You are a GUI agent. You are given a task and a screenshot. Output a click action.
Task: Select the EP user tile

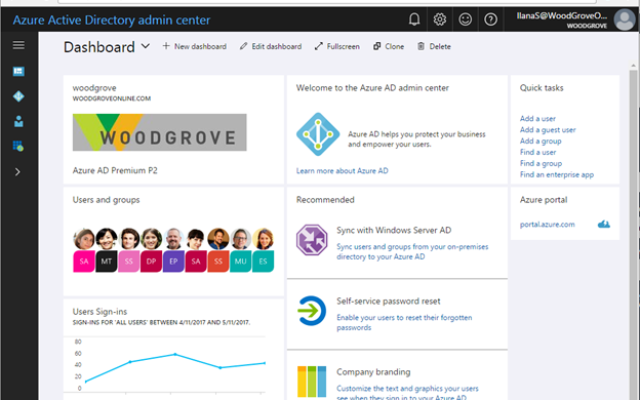coord(173,261)
